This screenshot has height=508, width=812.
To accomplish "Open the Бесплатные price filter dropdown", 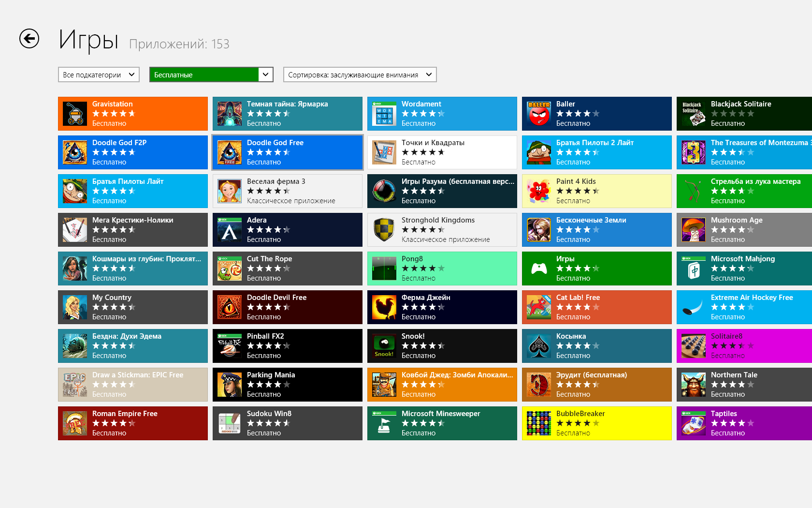I will [x=211, y=75].
